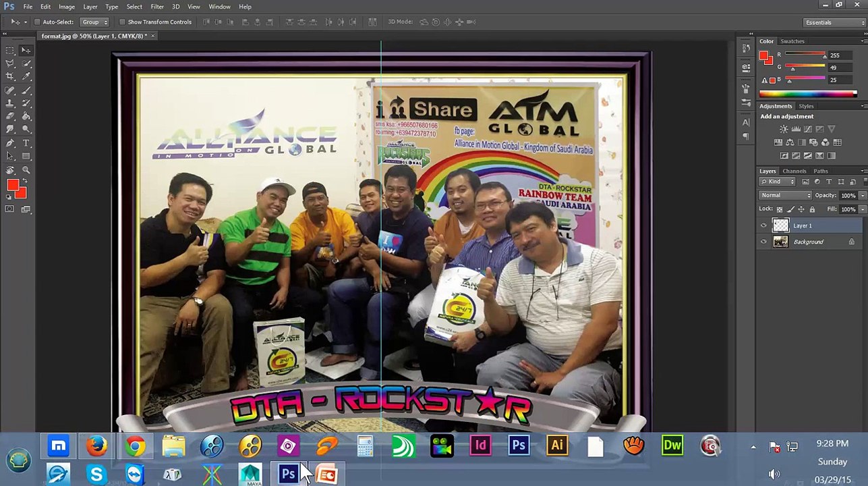Open the Paragraph panel icon

tap(746, 136)
